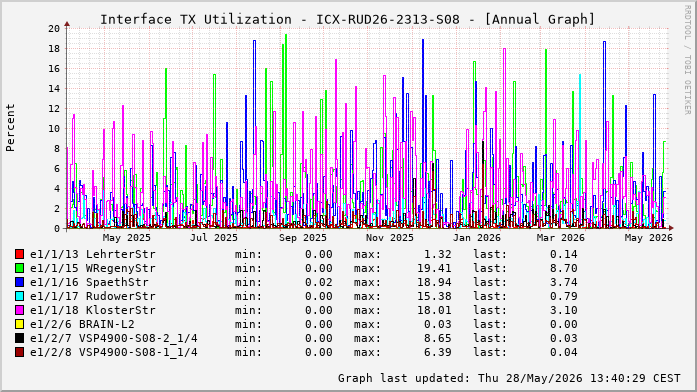Click the 10 tick on the y-axis
Screen dimensions: 697x392
pos(54,128)
